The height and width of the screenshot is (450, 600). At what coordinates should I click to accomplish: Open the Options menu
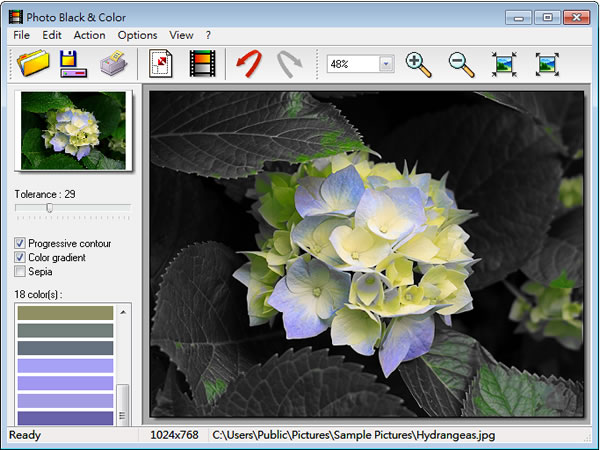click(x=137, y=35)
